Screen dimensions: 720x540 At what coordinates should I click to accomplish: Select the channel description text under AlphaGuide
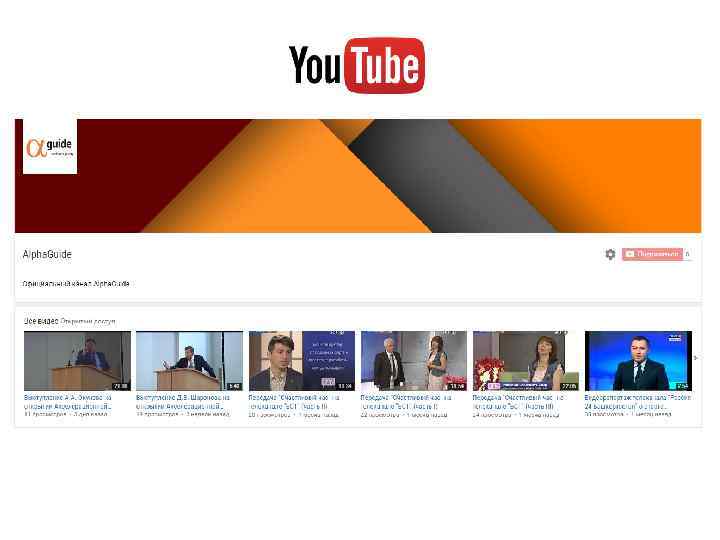point(76,284)
